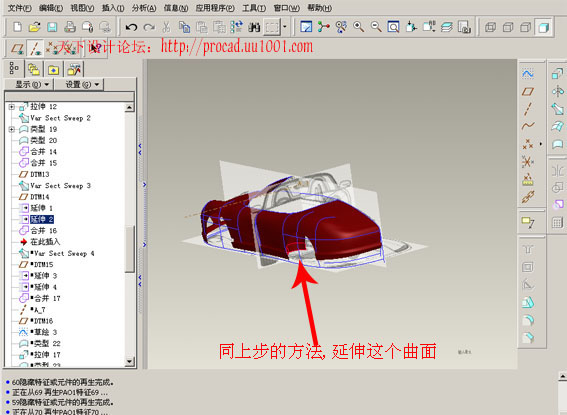Click the Undo arrow icon

tap(131, 27)
